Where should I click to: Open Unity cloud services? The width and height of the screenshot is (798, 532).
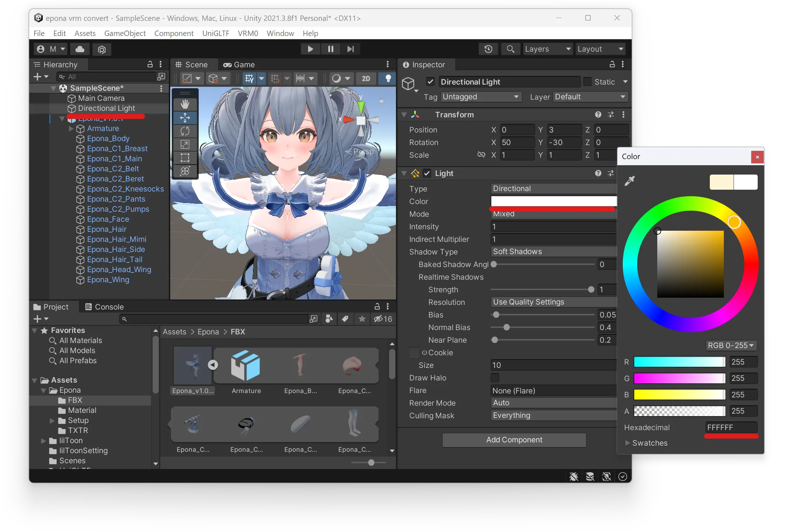(80, 49)
